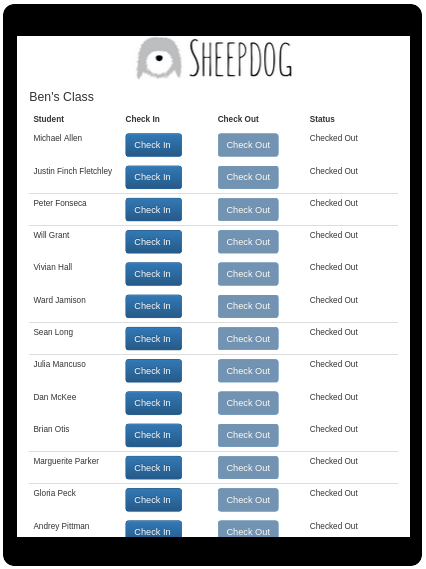
Task: Check in Marguerite Parker
Action: coord(153,468)
